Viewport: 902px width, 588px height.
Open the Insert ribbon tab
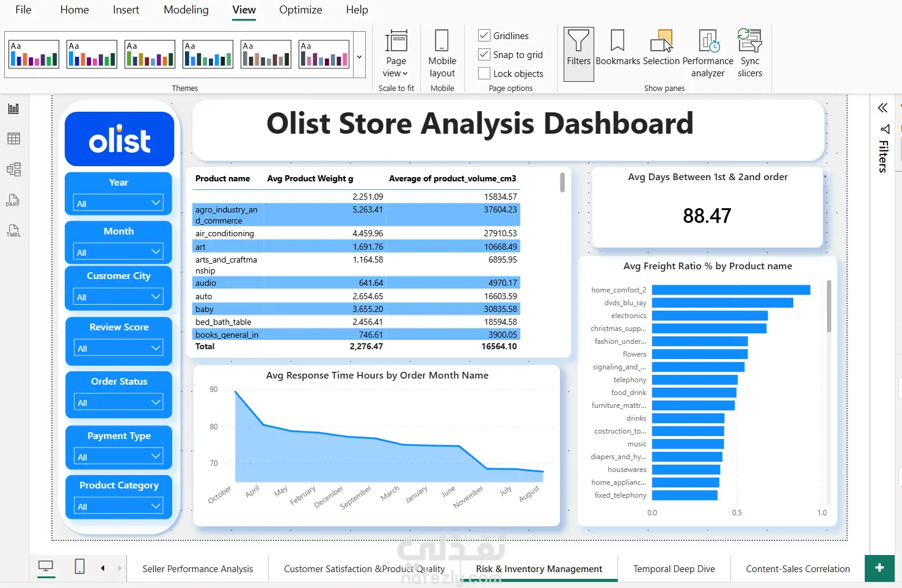tap(126, 10)
